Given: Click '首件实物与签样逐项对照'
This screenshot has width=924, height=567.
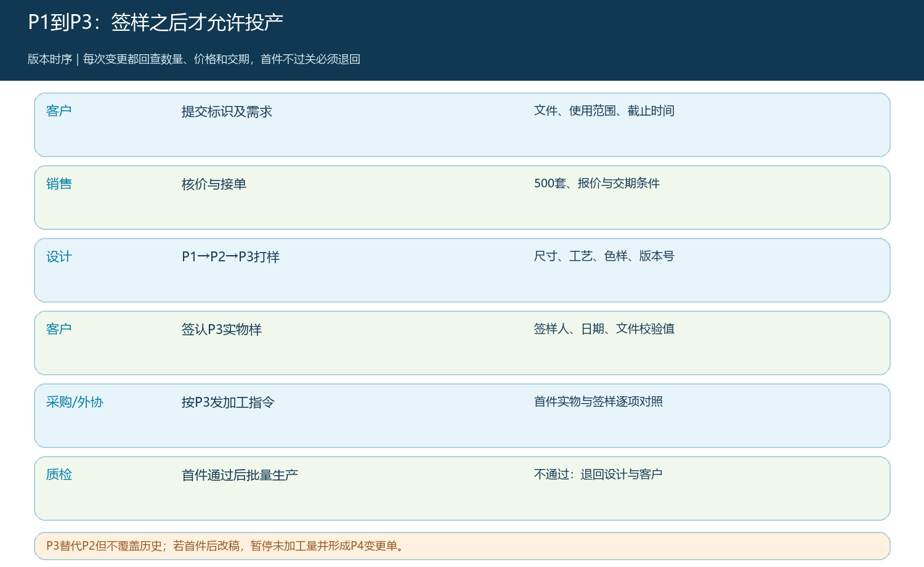Looking at the screenshot, I should tap(598, 402).
